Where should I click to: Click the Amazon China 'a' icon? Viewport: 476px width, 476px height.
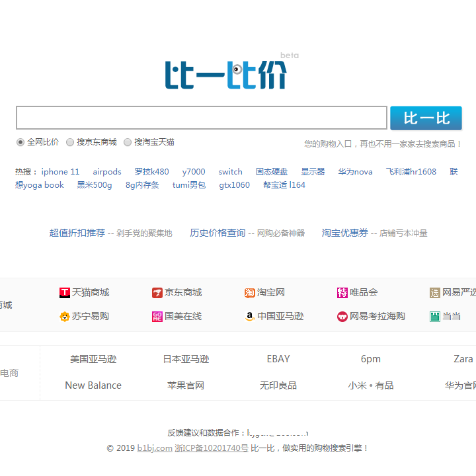coord(249,317)
